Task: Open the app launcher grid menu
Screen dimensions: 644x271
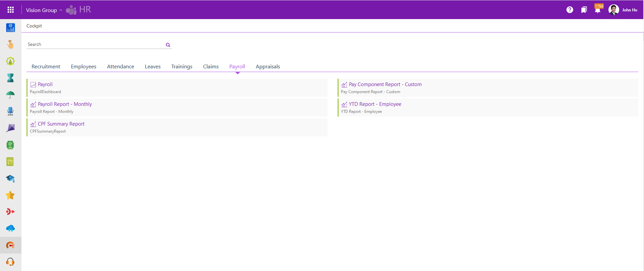Action: [x=10, y=10]
